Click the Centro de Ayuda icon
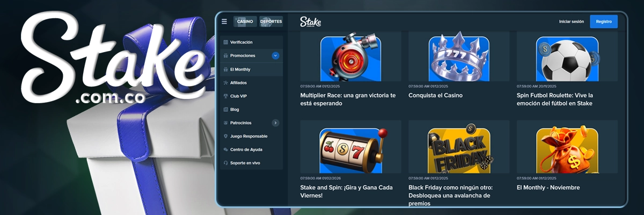 click(x=225, y=150)
